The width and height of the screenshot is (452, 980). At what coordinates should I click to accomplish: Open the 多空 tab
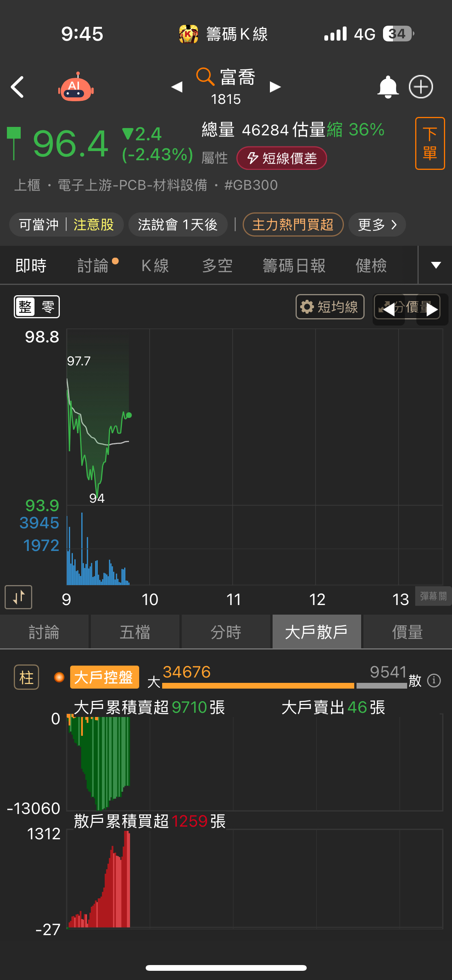pos(217,265)
